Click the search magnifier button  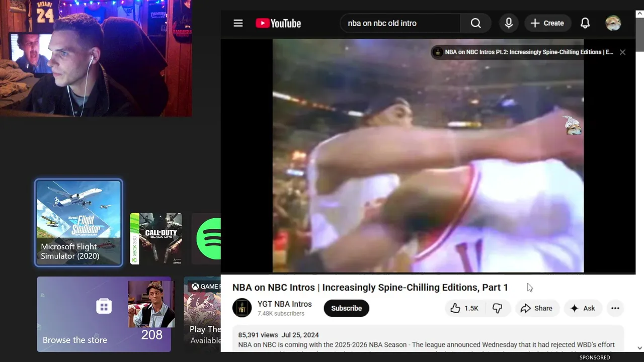coord(475,23)
